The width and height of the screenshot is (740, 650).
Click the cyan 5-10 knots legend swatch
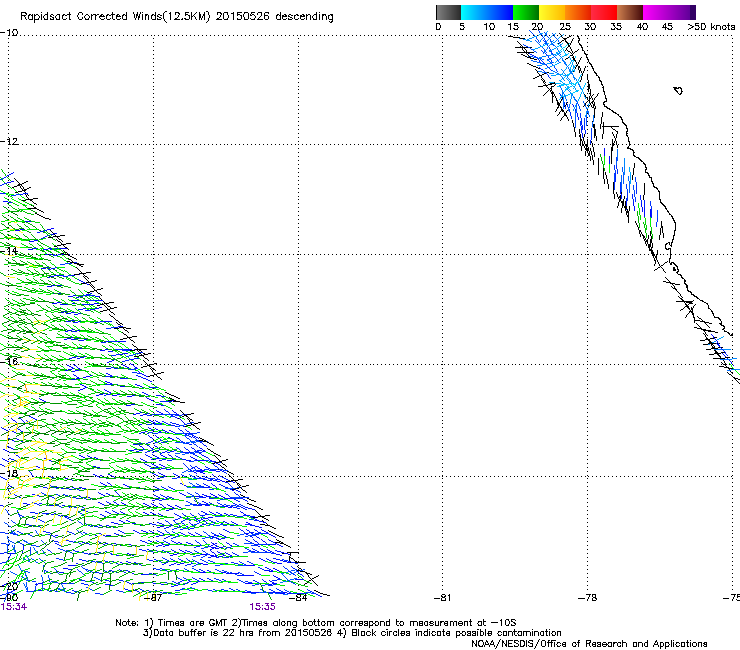point(474,12)
